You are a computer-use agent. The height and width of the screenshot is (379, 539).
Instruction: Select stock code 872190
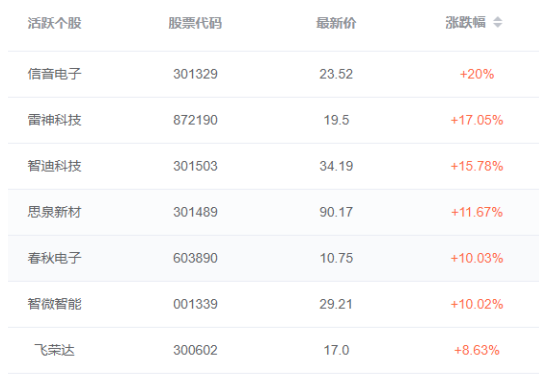pyautogui.click(x=195, y=120)
